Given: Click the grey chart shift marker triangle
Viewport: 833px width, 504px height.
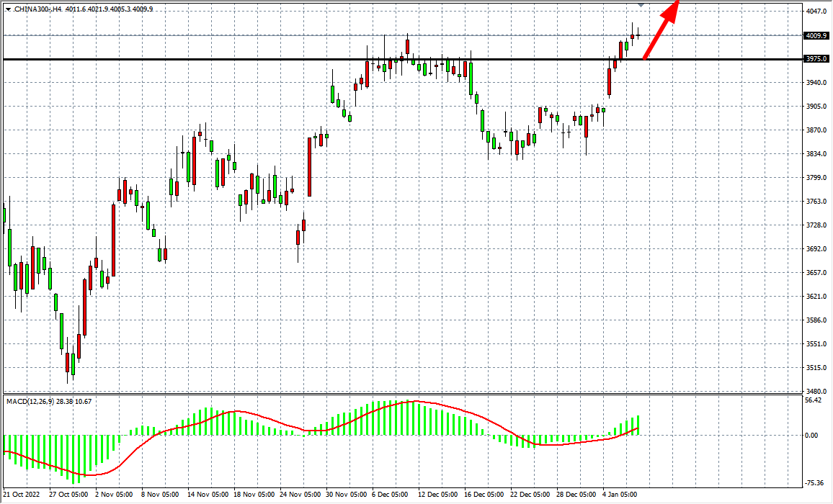Looking at the screenshot, I should (x=641, y=5).
